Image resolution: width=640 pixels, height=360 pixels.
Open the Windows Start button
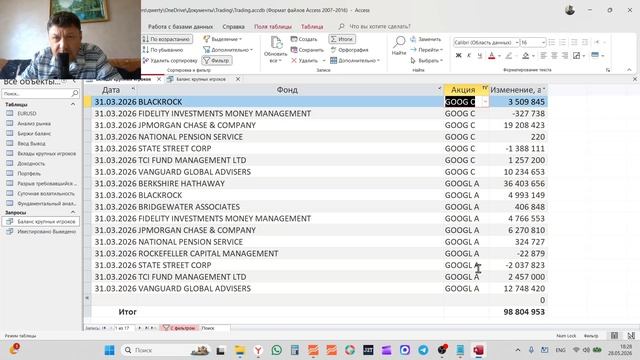pyautogui.click(x=109, y=350)
